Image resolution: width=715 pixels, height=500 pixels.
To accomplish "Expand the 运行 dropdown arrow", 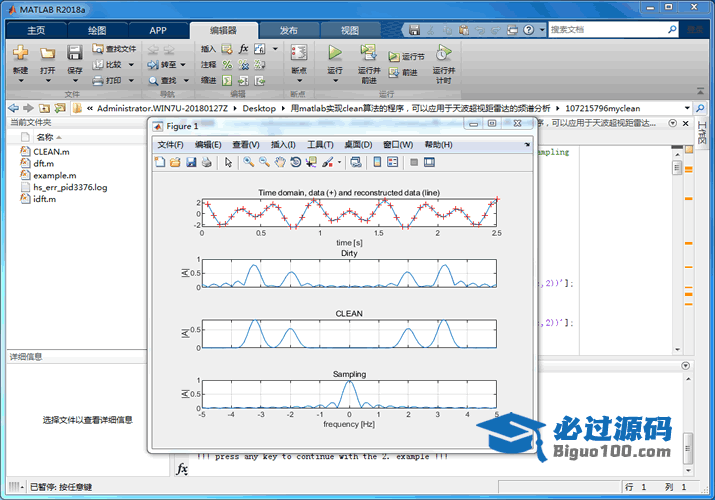I will click(335, 81).
